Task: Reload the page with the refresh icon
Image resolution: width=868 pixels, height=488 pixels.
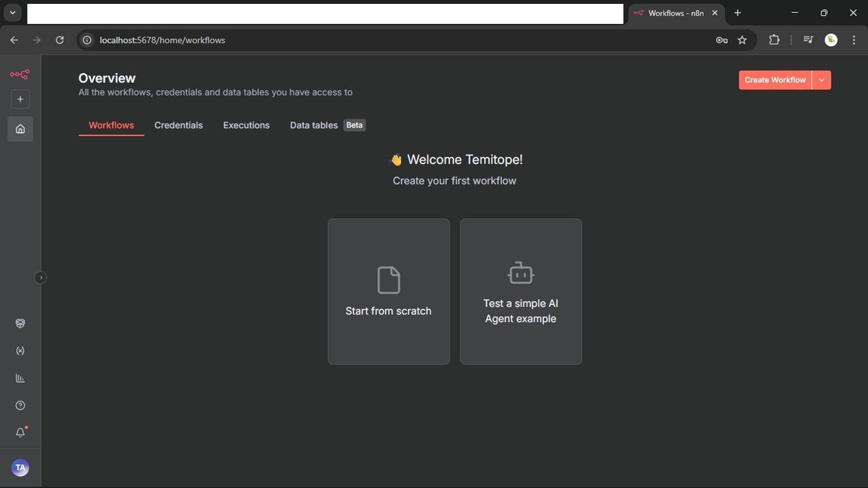Action: [60, 40]
